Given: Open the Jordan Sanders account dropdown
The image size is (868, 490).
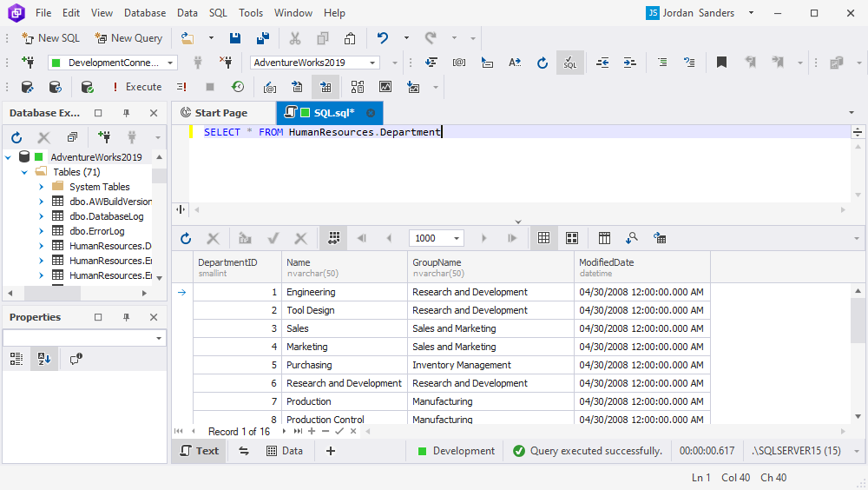Looking at the screenshot, I should [x=751, y=13].
